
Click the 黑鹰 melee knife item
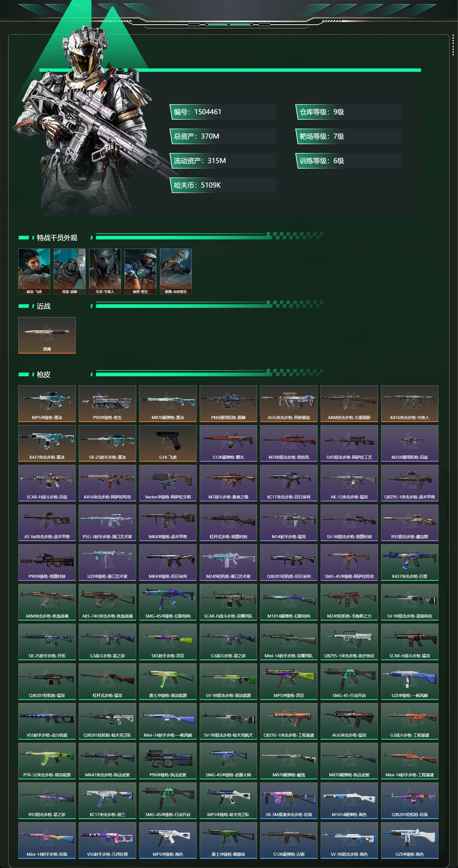(x=47, y=335)
